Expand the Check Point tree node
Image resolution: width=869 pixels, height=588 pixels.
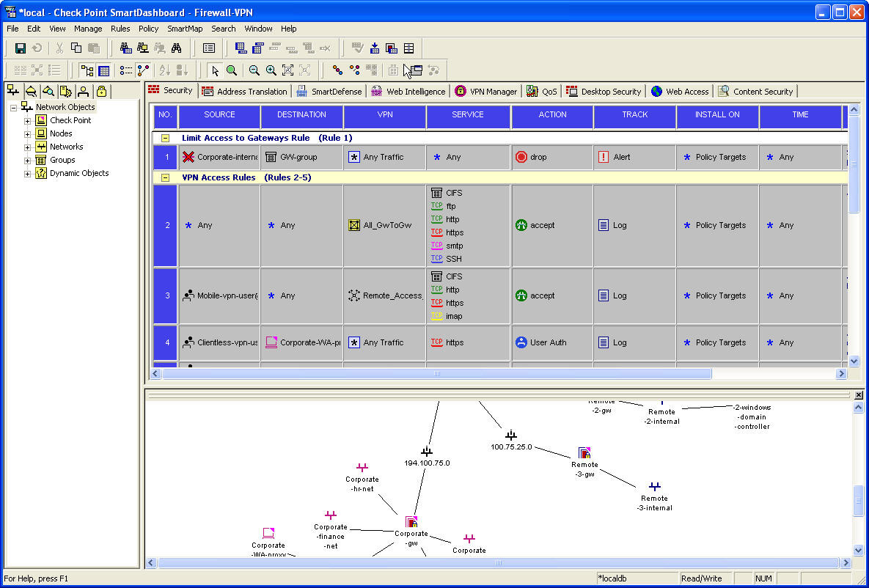pyautogui.click(x=28, y=120)
